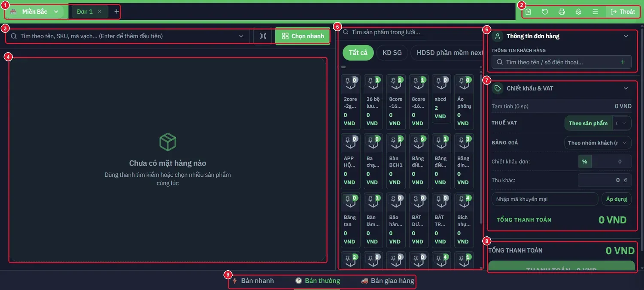
Task: Add a new order tab with plus icon
Action: click(x=116, y=12)
